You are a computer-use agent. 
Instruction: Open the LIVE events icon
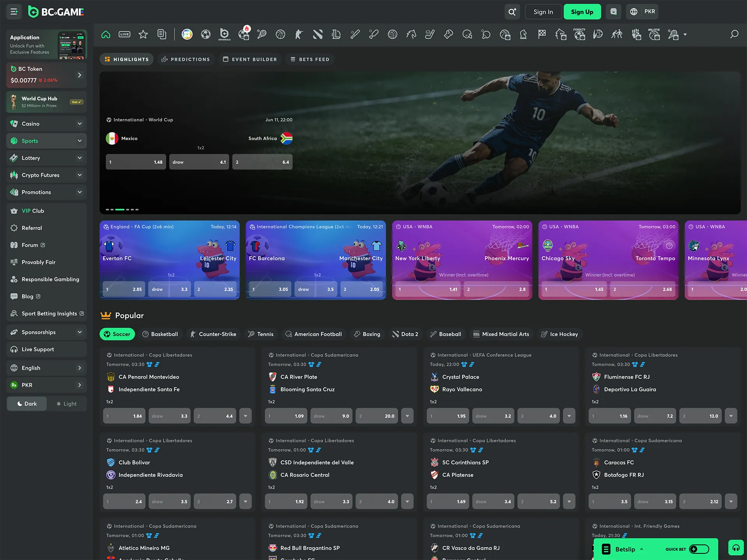[124, 35]
